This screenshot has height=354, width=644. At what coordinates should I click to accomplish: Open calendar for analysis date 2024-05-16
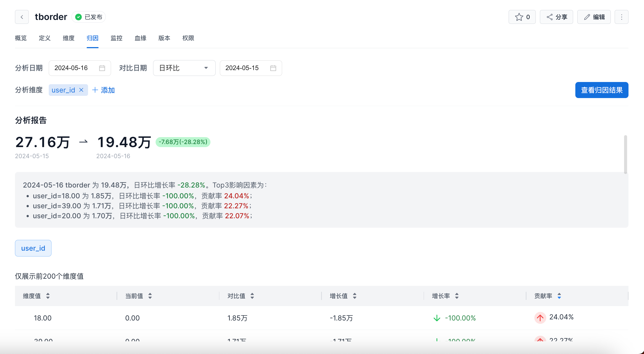pyautogui.click(x=102, y=68)
